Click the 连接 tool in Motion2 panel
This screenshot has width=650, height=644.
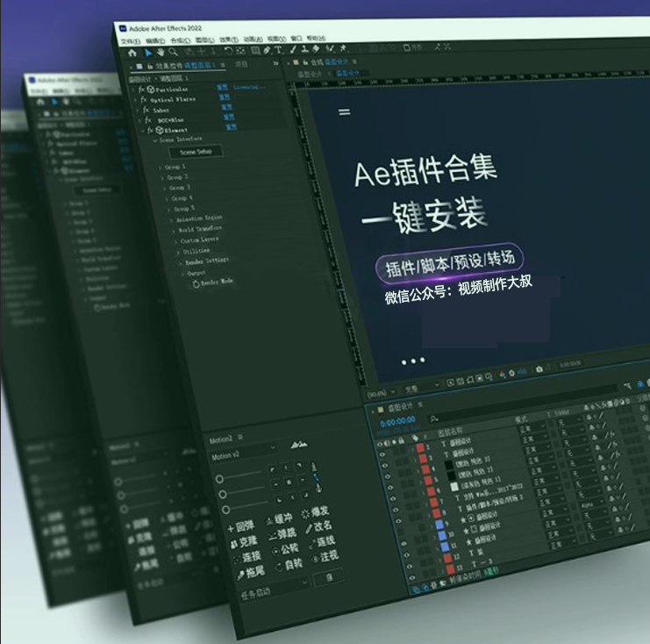pos(247,557)
